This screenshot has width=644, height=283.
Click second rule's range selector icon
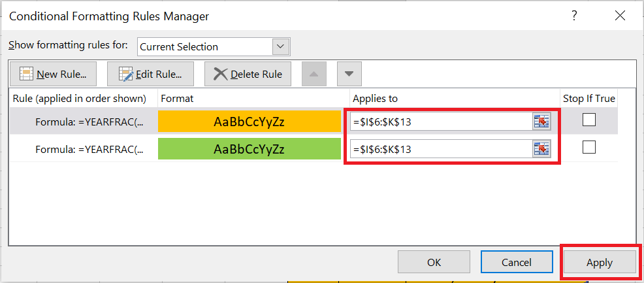(x=541, y=149)
